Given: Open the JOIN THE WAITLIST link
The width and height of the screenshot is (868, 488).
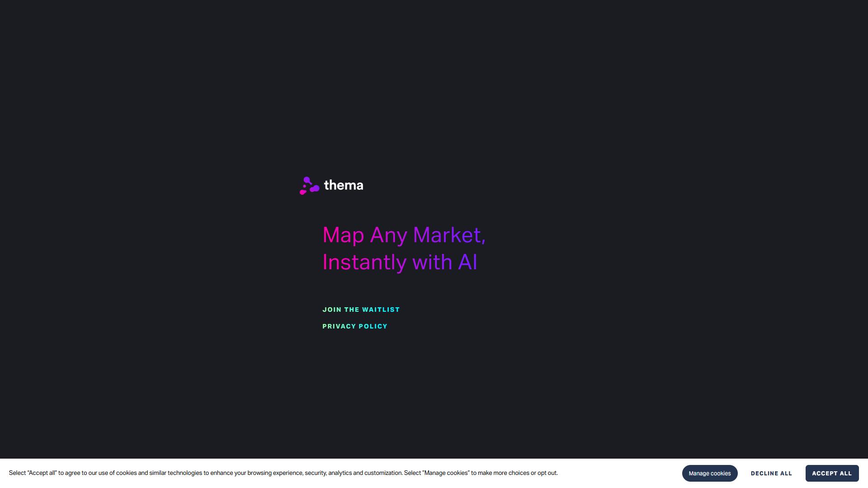Looking at the screenshot, I should 361,310.
